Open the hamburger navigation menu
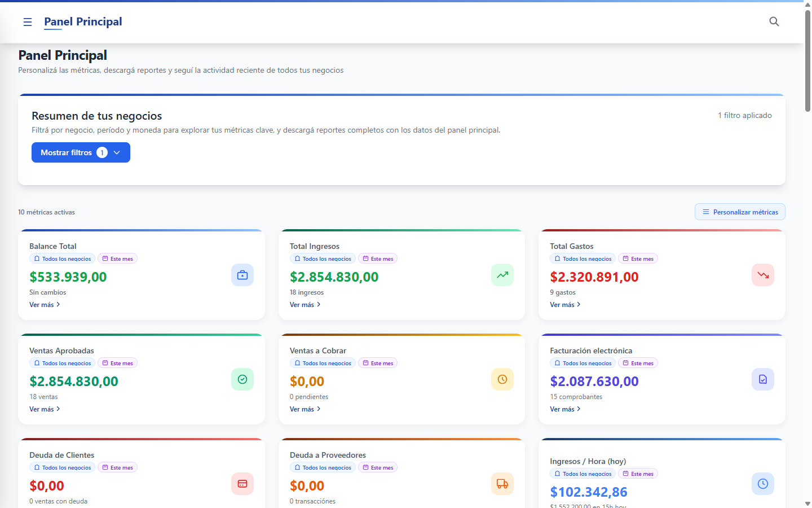This screenshot has height=508, width=812. (27, 22)
